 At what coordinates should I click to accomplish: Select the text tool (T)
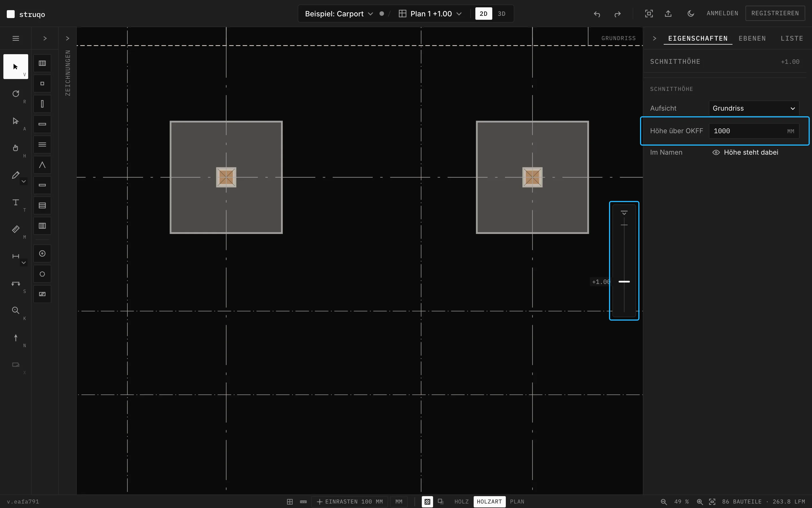[16, 202]
